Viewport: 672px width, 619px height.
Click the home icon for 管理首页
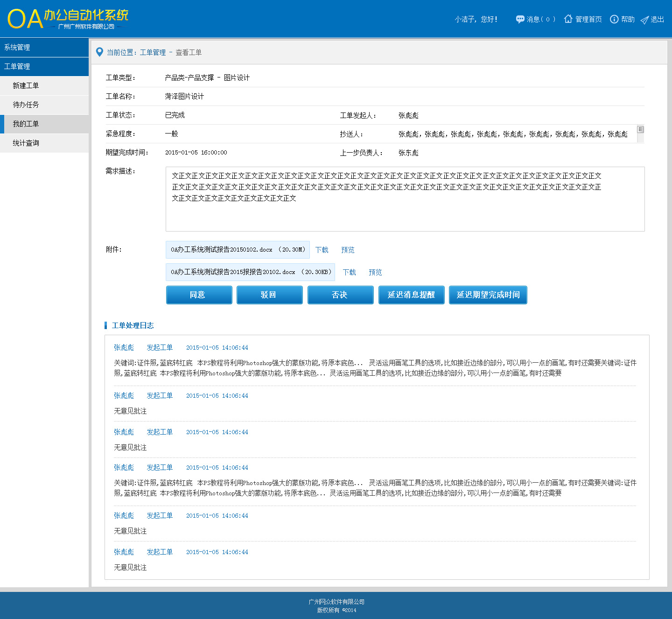click(568, 19)
